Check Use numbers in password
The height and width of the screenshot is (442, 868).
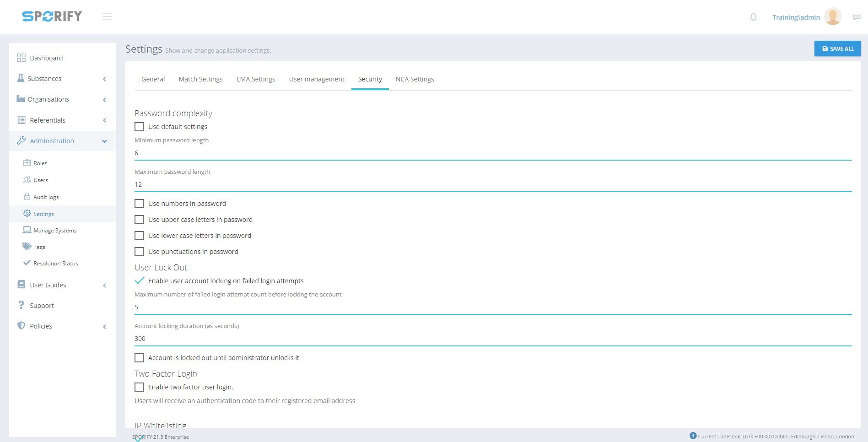[139, 204]
